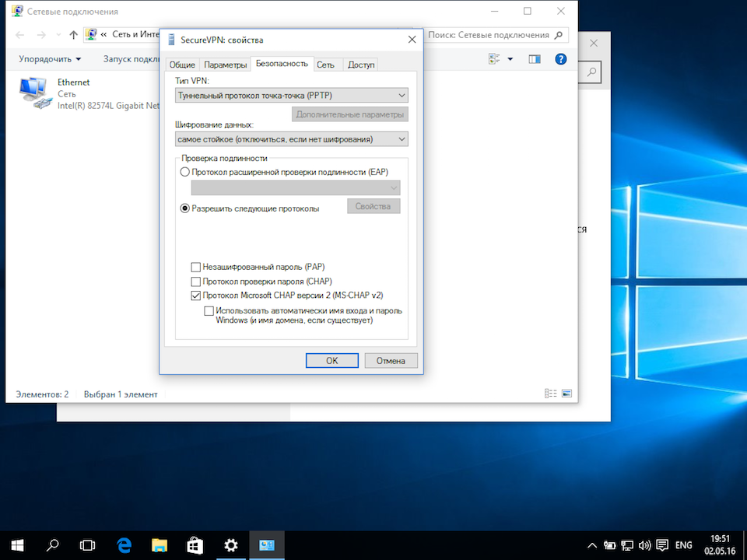Open the Windows Start menu
This screenshot has height=560, width=747.
(17, 545)
